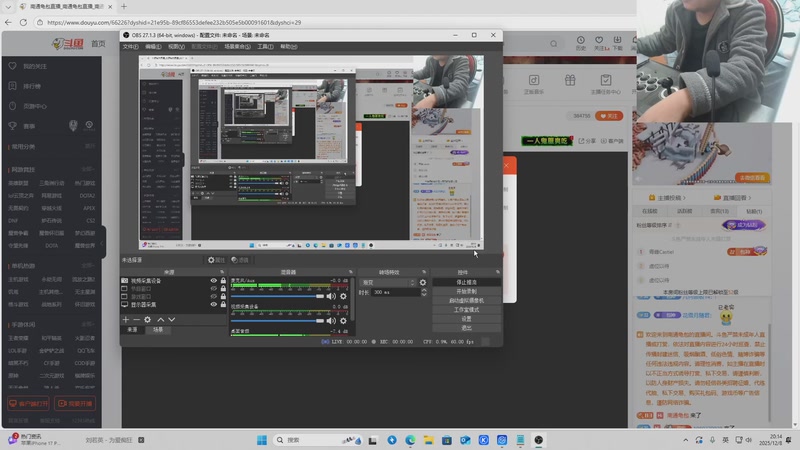Open the 渐变 scene transition dropdown
This screenshot has height=450, width=800.
[388, 282]
